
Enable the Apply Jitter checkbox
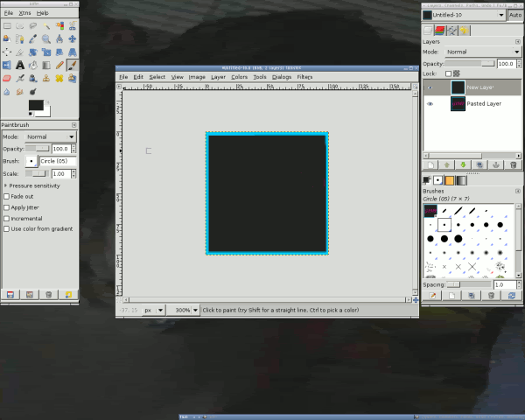coord(6,207)
